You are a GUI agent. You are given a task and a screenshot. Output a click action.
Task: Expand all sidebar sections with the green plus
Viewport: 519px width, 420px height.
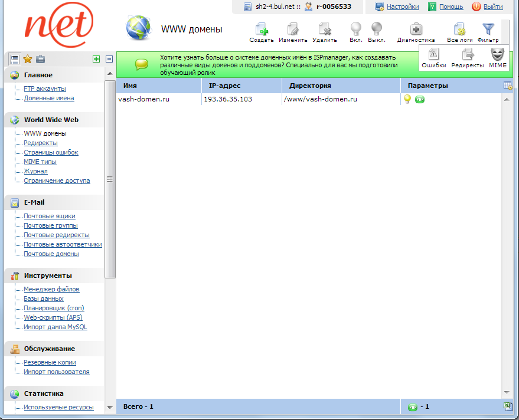[96, 59]
